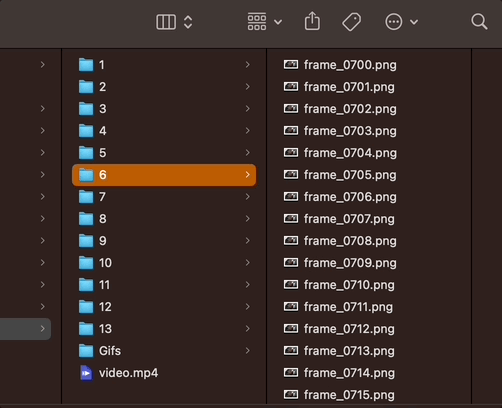Viewport: 502px width, 408px height.
Task: Open the column view switcher
Action: click(x=166, y=22)
